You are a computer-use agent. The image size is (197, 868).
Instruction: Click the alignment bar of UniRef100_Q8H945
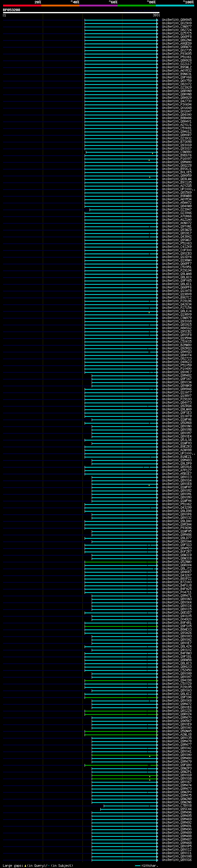[x=121, y=20]
